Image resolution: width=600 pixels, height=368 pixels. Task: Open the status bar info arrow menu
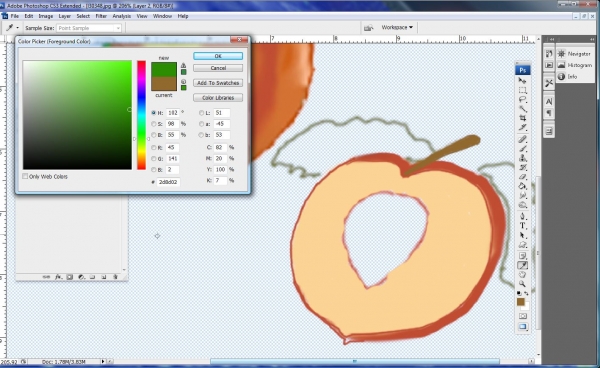click(103, 361)
